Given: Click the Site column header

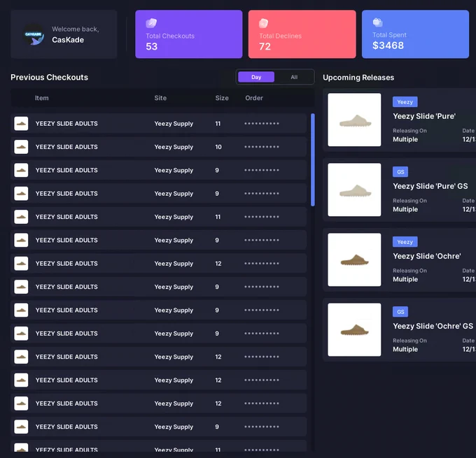Looking at the screenshot, I should click(160, 98).
